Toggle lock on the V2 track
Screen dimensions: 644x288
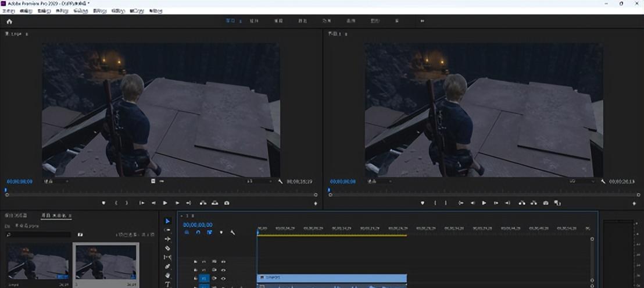195,270
